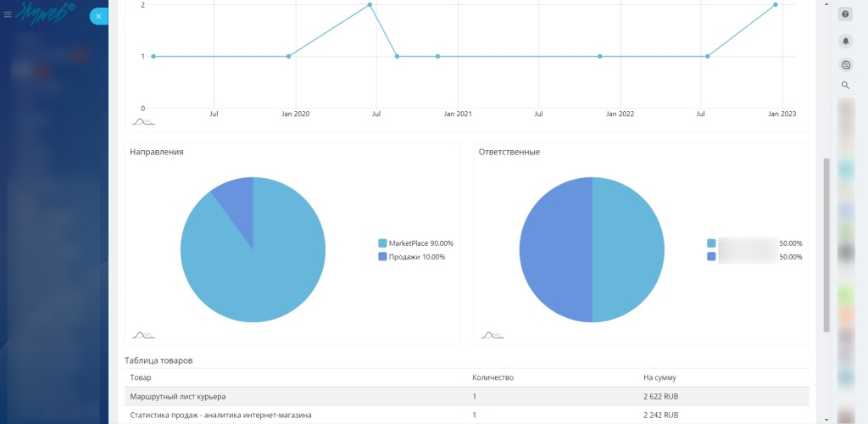Select the Маршрутный лист курьера row
The width and height of the screenshot is (868, 424).
tap(467, 396)
